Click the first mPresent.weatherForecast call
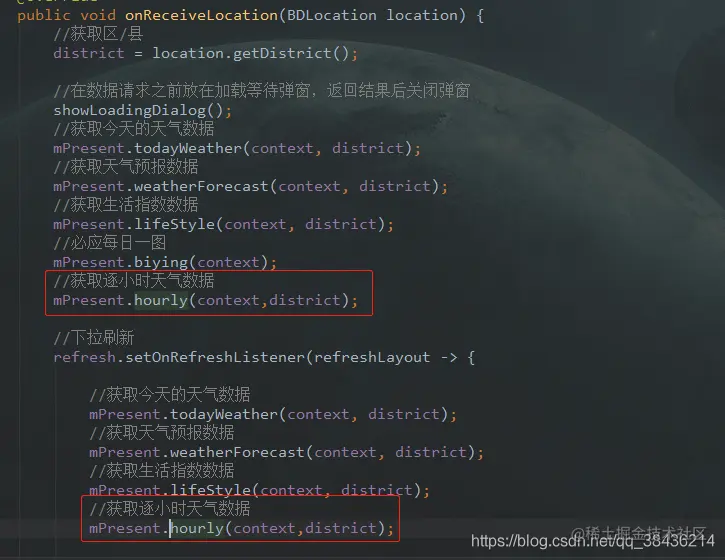This screenshot has height=560, width=725. click(x=250, y=186)
